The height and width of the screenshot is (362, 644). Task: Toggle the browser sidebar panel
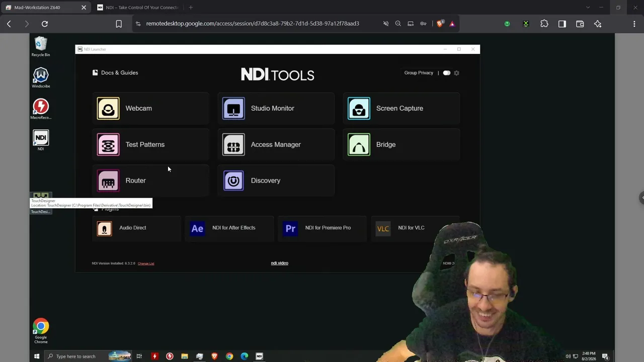click(562, 24)
